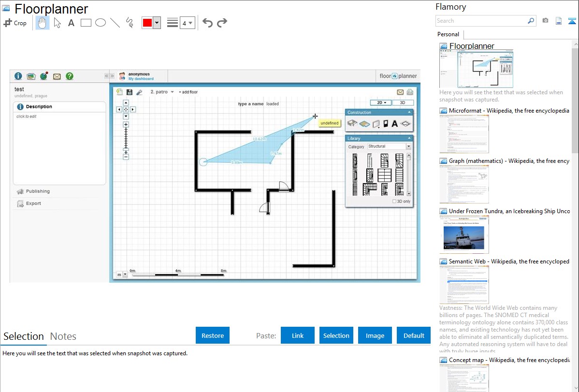Image resolution: width=579 pixels, height=392 pixels.
Task: Expand sidebar with the double-right chevron
Action: 112,76
